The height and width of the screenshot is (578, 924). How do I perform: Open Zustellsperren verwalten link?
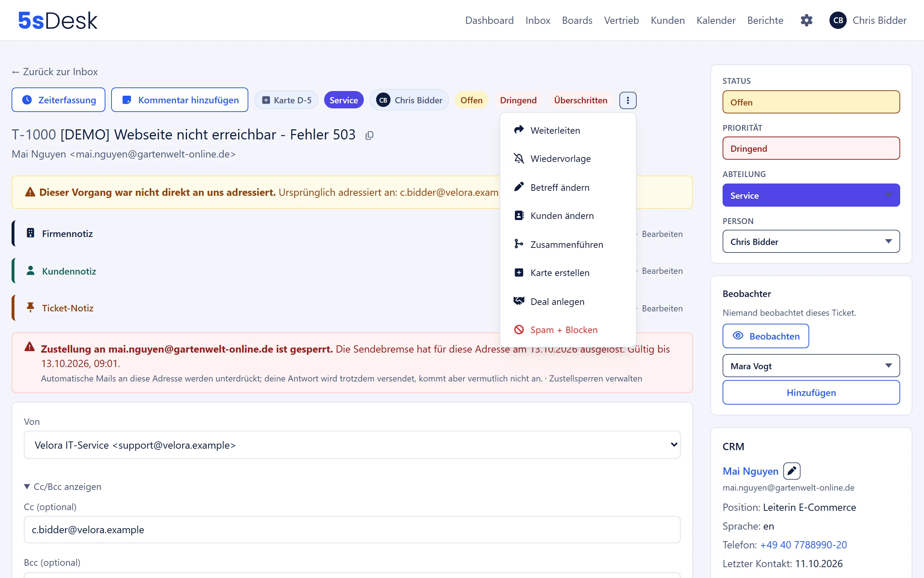tap(595, 379)
